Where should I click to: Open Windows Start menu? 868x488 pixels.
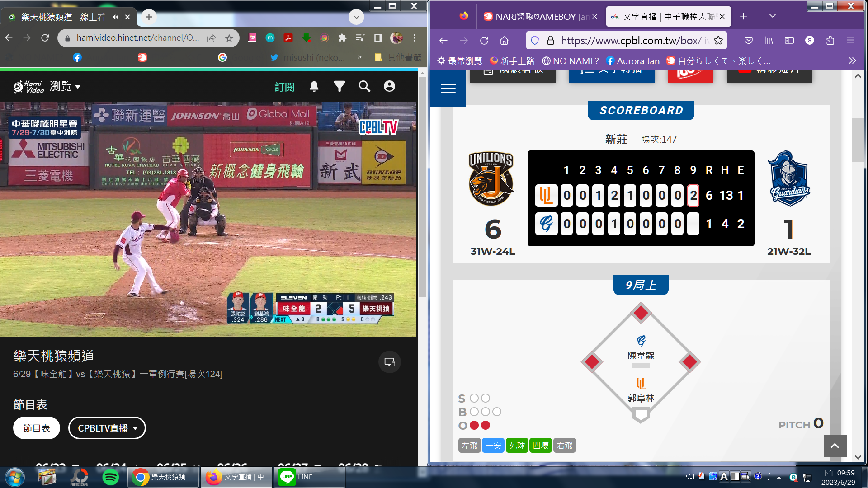click(14, 477)
